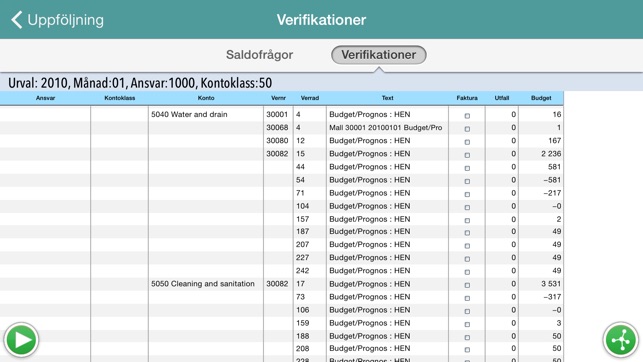This screenshot has height=362, width=643.
Task: Click the Verrad column header
Action: (x=310, y=98)
